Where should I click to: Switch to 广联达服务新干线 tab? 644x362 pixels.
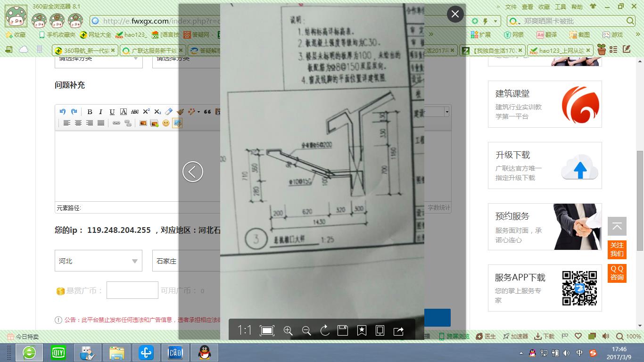click(152, 50)
